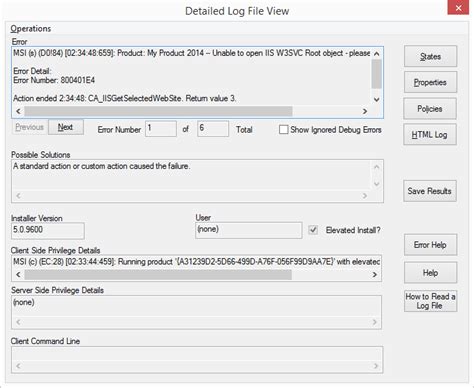Click the Help button
474x388 pixels.
click(430, 273)
